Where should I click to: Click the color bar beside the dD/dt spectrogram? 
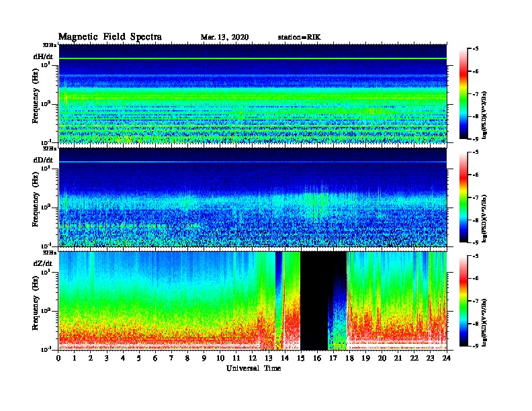[x=463, y=197]
